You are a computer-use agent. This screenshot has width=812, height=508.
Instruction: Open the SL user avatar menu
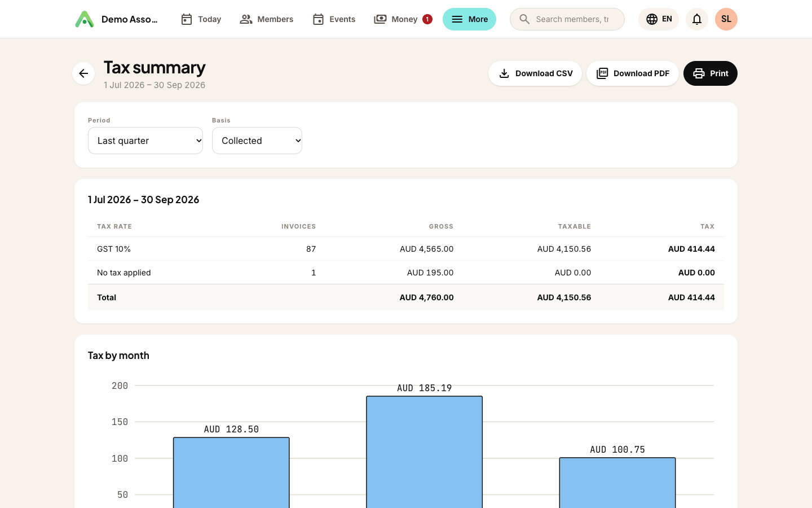[x=726, y=19]
